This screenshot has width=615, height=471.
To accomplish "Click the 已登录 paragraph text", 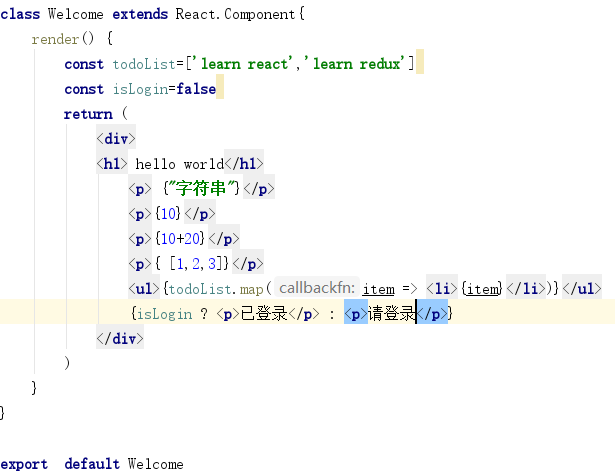I will pyautogui.click(x=264, y=313).
